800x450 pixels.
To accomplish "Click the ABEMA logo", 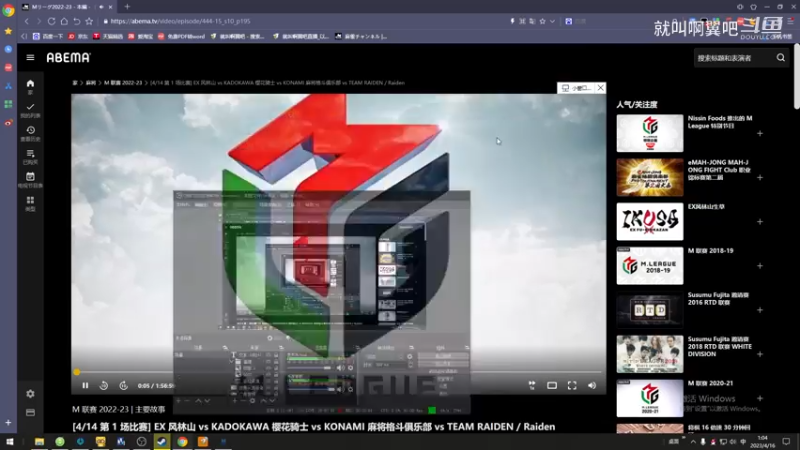I will pos(68,58).
